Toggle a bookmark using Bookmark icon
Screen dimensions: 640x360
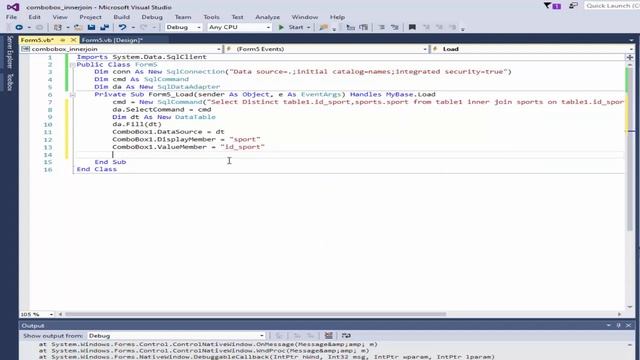click(x=412, y=27)
